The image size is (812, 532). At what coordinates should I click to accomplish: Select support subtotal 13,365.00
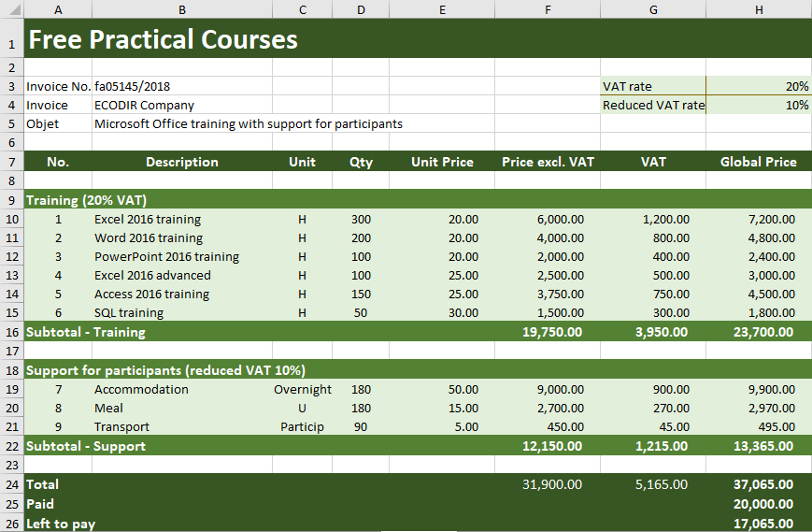click(x=759, y=445)
